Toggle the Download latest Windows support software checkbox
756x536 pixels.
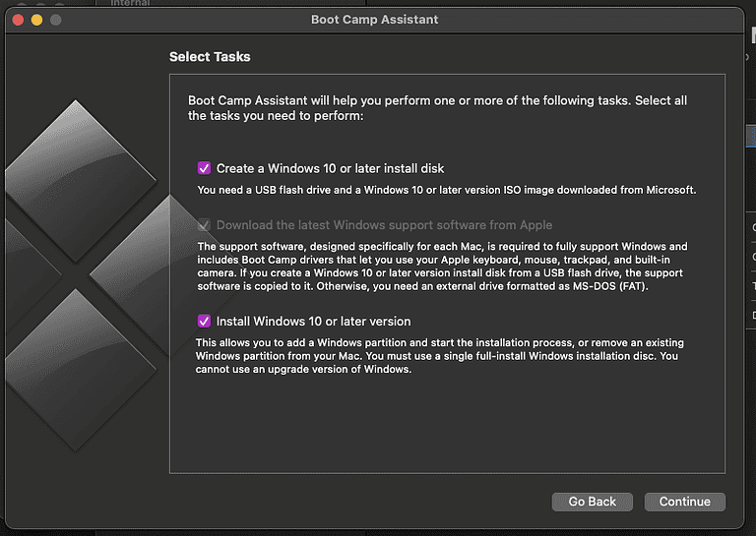(x=205, y=225)
